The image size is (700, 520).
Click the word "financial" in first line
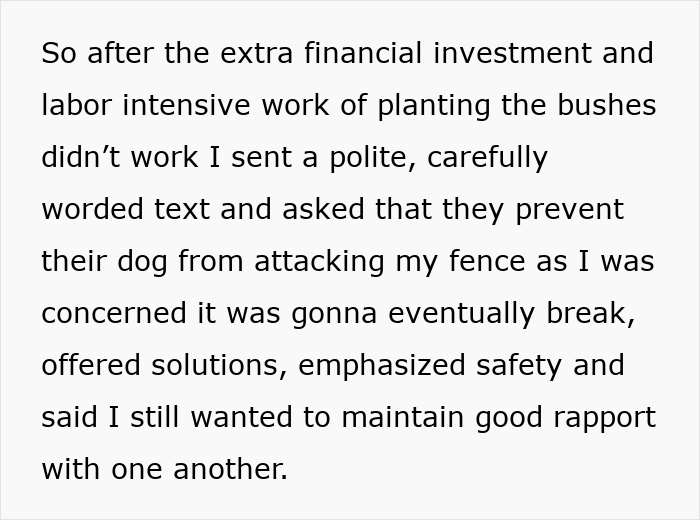pyautogui.click(x=363, y=53)
